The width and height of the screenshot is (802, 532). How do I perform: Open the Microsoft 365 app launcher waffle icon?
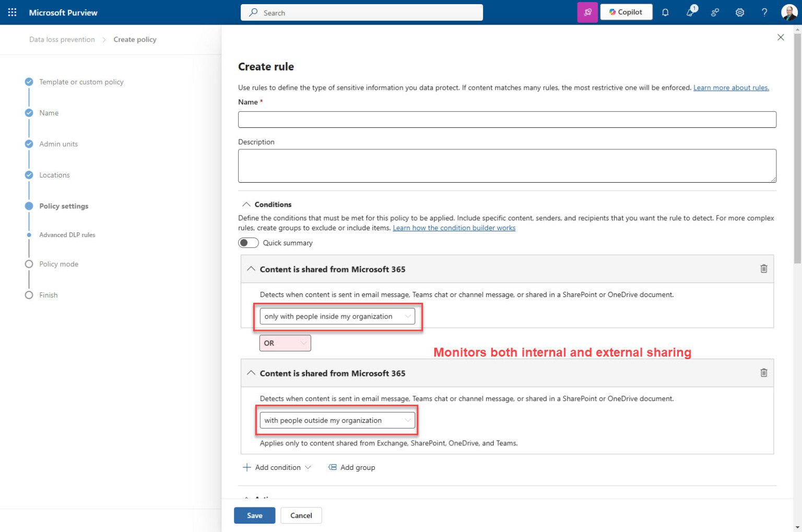coord(11,12)
